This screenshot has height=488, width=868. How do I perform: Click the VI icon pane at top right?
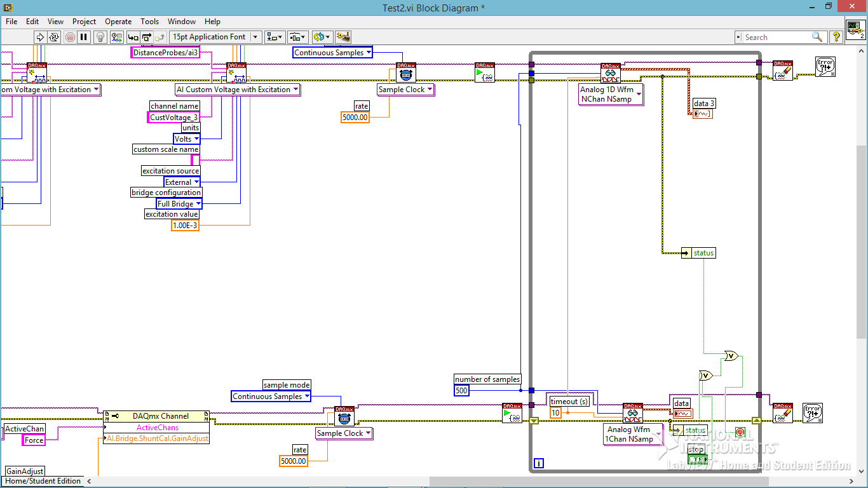coord(855,29)
